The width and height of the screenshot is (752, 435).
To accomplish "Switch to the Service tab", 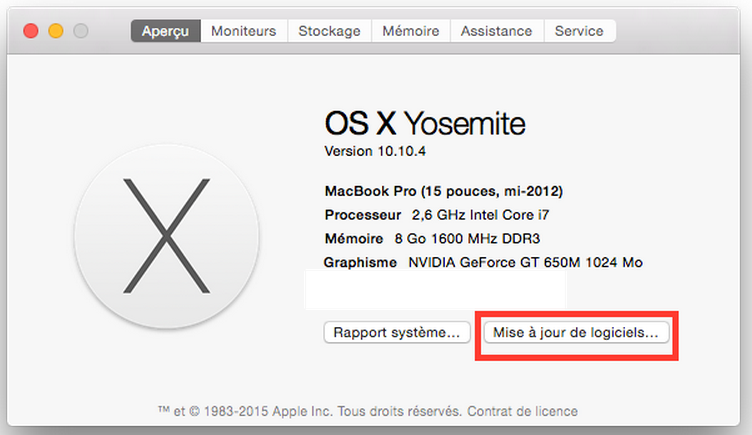I will [x=579, y=31].
